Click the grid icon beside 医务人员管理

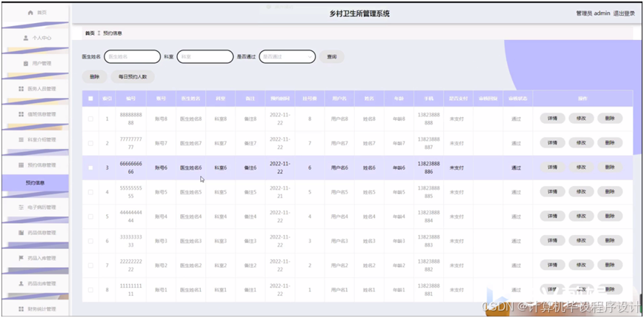[21, 89]
